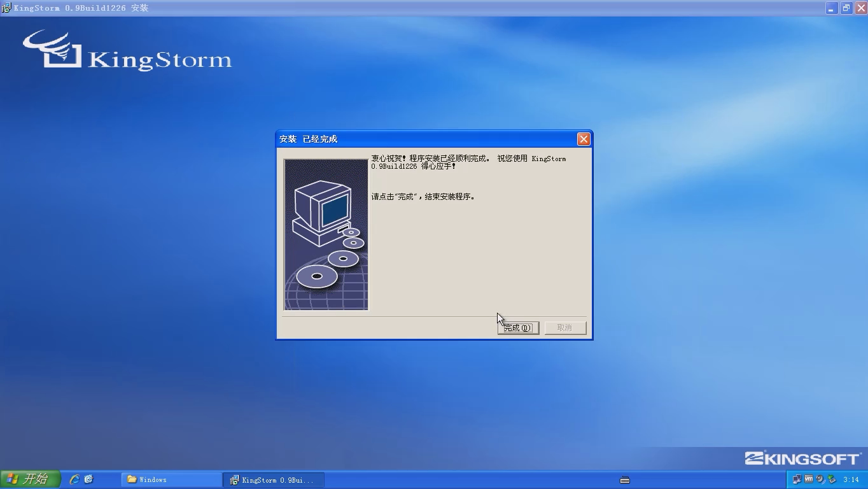Select the KingStorm 0.9Bui... taskbar item
The image size is (868, 489).
tap(274, 479)
